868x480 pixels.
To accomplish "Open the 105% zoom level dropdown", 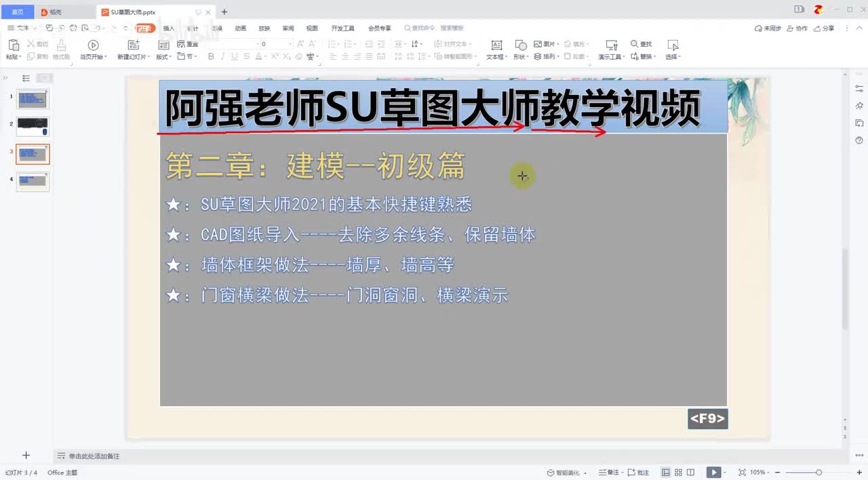I will (x=760, y=473).
